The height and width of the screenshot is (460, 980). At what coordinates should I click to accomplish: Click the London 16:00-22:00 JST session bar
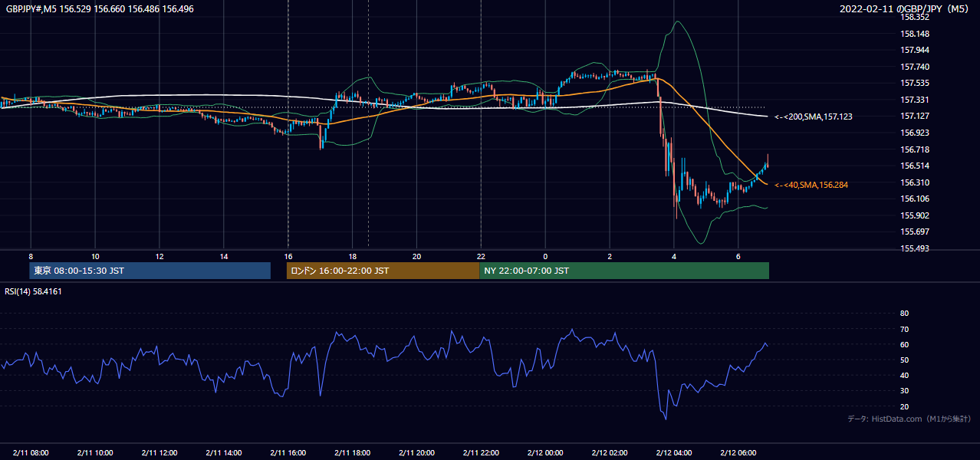pyautogui.click(x=383, y=271)
